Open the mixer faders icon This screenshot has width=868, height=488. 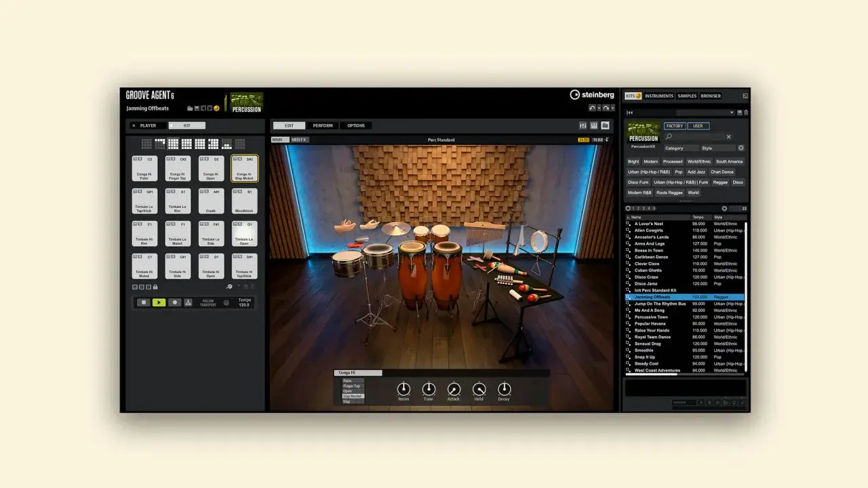click(583, 125)
